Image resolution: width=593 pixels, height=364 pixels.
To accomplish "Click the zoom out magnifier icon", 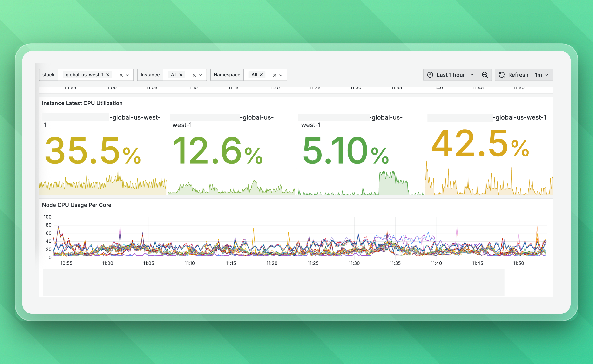I will [485, 75].
